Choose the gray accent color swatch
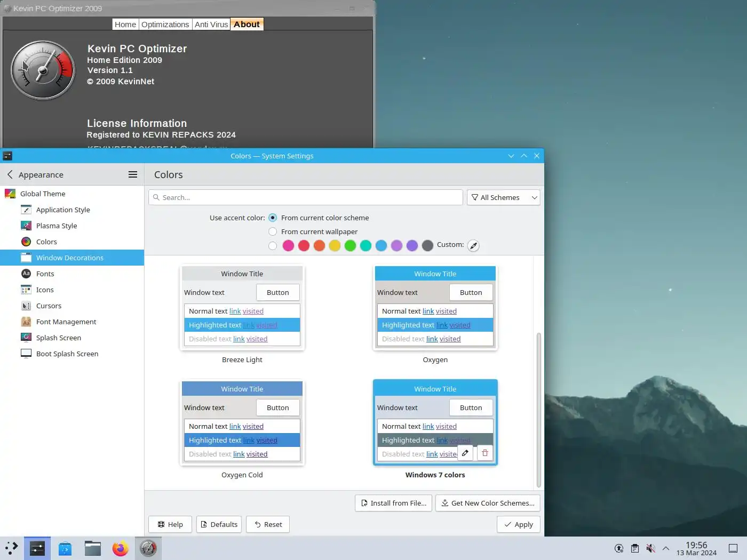 coord(427,245)
